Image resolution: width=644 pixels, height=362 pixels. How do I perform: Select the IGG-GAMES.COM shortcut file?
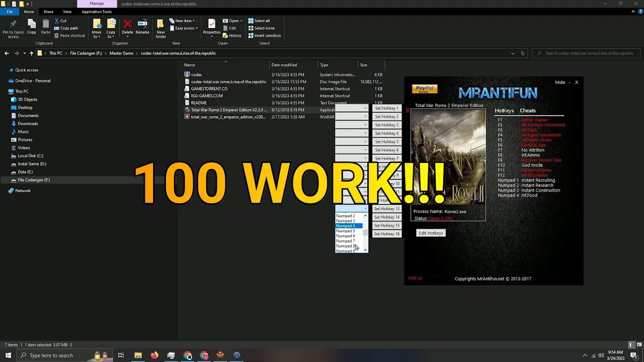click(x=207, y=96)
